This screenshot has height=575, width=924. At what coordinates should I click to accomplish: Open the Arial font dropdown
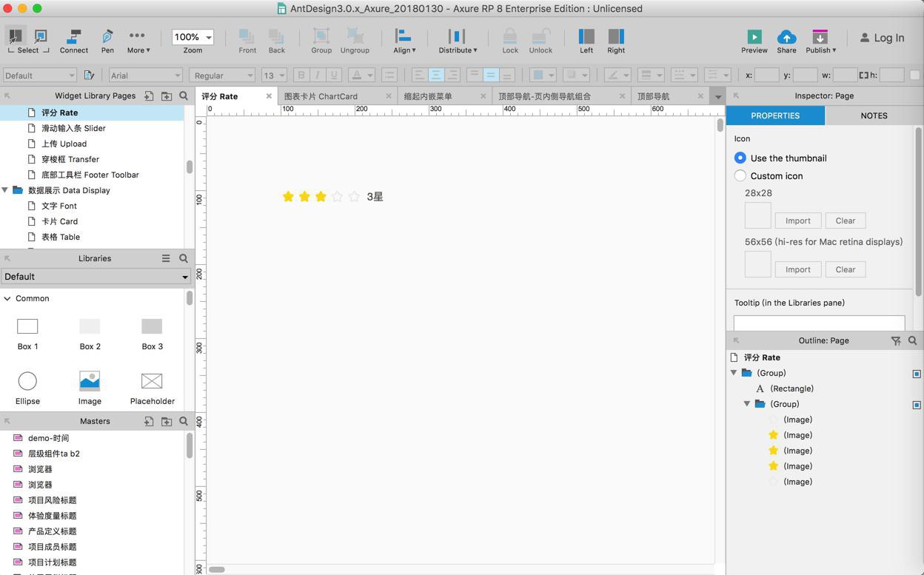coord(145,75)
